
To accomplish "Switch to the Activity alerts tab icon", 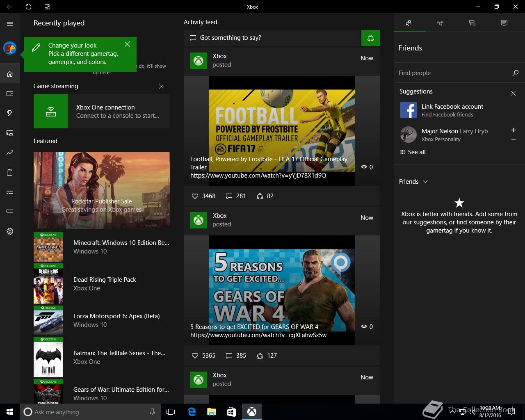I will click(504, 23).
